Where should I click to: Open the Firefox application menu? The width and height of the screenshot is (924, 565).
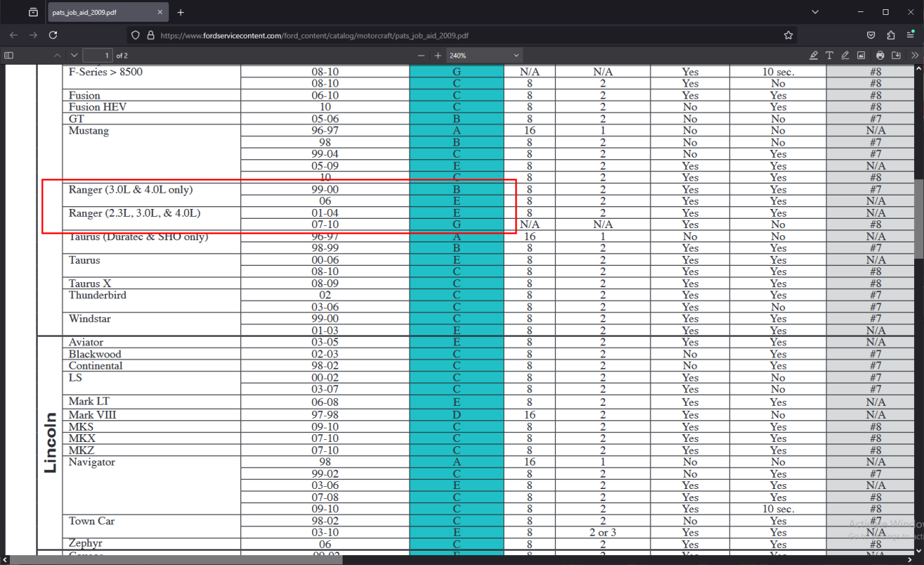pos(910,35)
